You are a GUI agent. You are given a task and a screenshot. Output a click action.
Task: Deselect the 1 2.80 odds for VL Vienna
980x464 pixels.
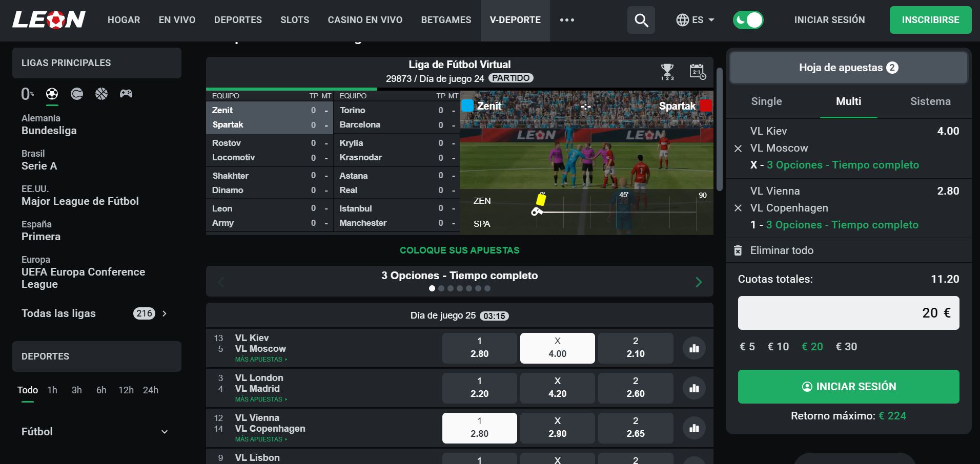click(x=480, y=428)
